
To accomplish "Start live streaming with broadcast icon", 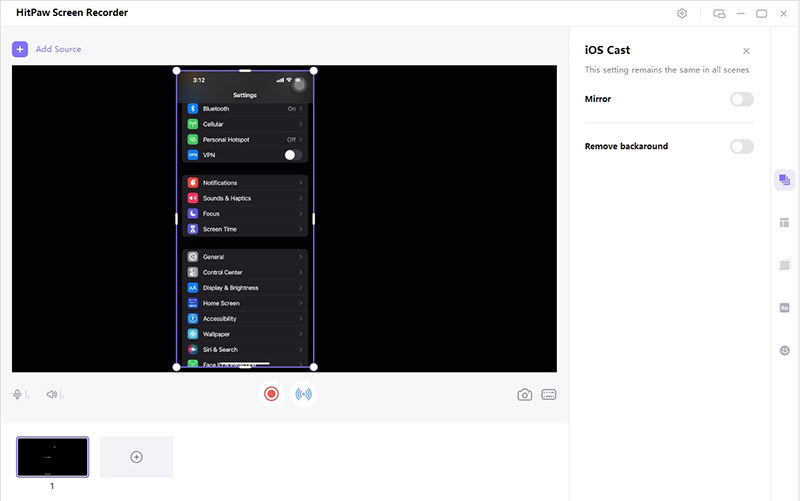I will click(304, 394).
